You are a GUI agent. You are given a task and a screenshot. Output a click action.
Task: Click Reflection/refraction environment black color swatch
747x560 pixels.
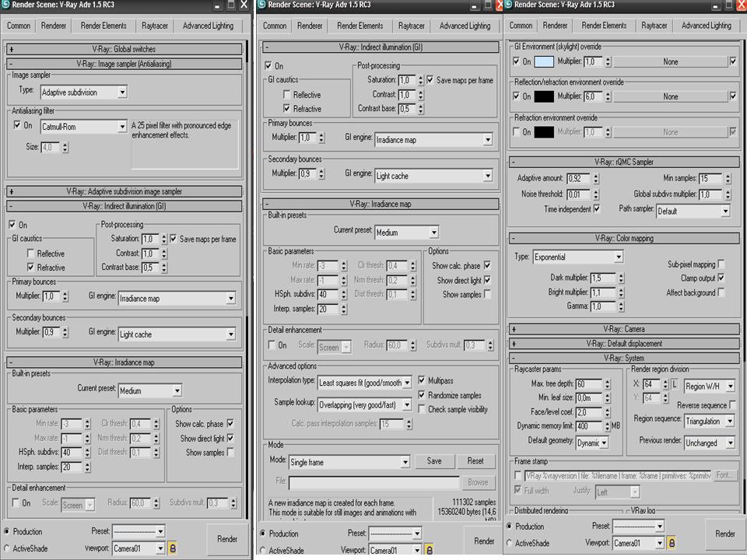(544, 96)
